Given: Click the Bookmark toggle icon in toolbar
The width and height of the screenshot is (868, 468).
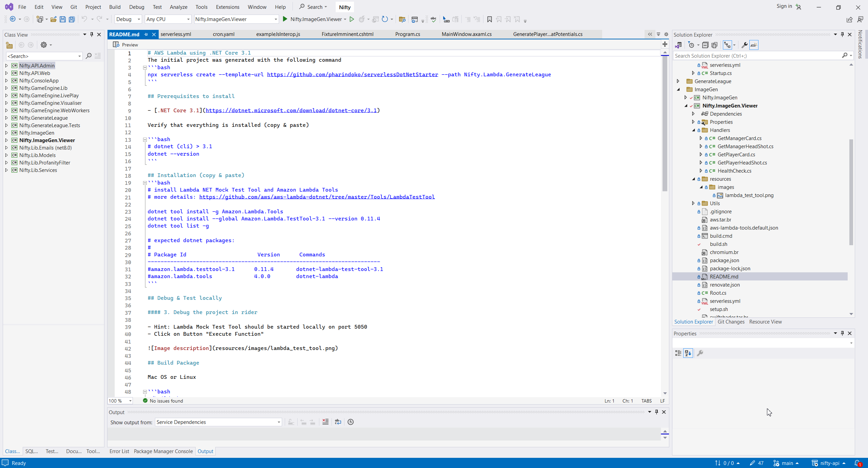Looking at the screenshot, I should [x=489, y=19].
